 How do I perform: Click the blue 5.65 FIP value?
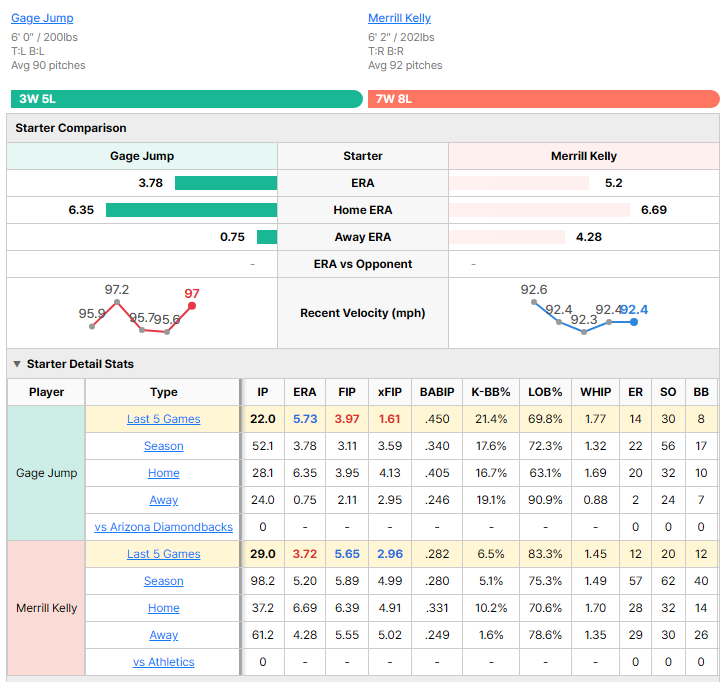(x=347, y=554)
